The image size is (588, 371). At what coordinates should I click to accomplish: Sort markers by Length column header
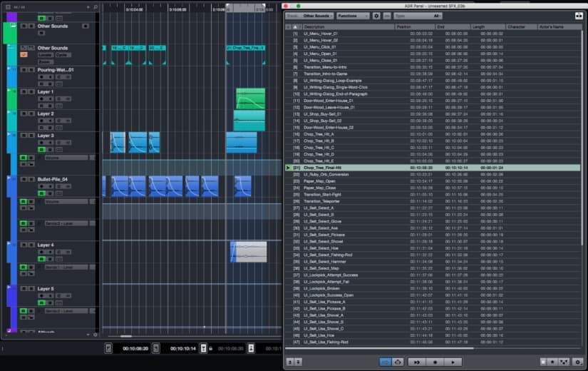tap(488, 27)
